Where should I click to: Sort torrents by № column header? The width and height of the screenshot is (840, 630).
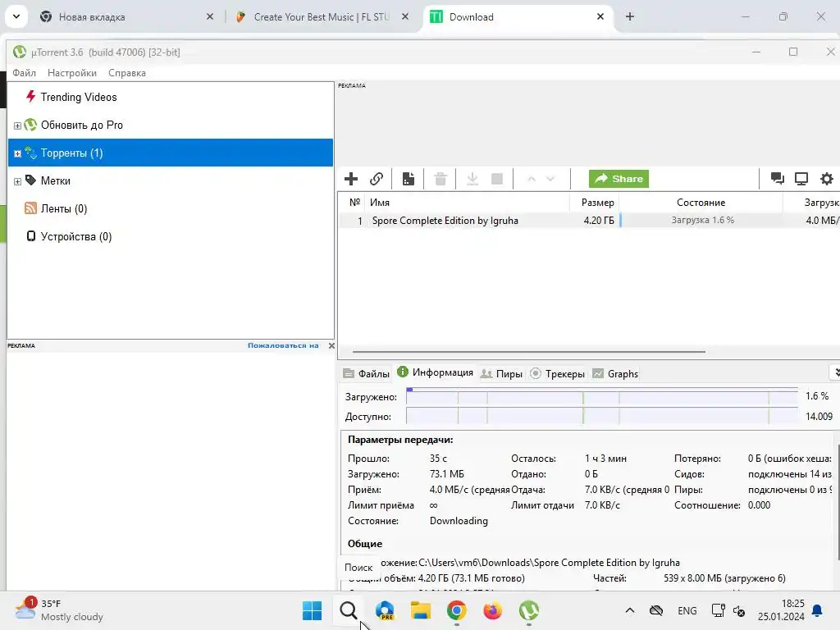point(354,203)
